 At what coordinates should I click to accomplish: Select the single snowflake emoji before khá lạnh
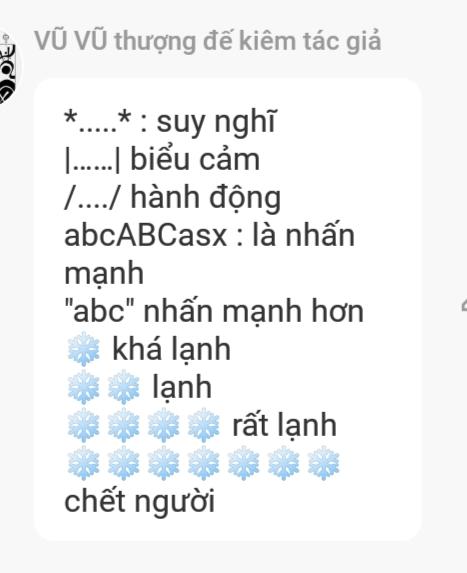click(x=84, y=349)
